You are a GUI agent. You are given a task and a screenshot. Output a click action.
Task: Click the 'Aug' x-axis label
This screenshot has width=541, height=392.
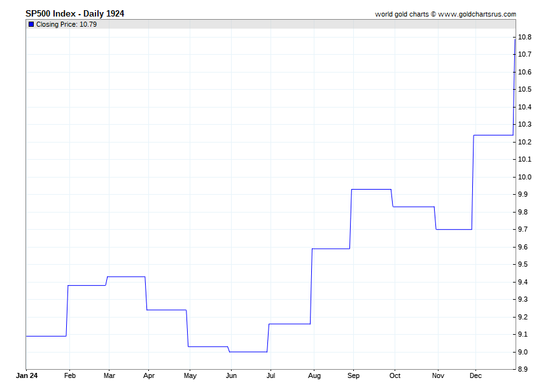[x=314, y=376]
